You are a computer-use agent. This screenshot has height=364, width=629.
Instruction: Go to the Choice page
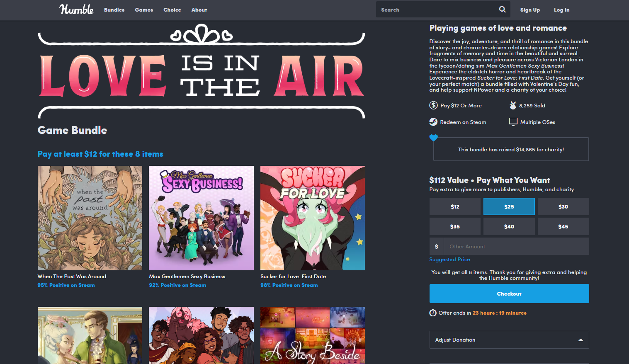point(172,10)
